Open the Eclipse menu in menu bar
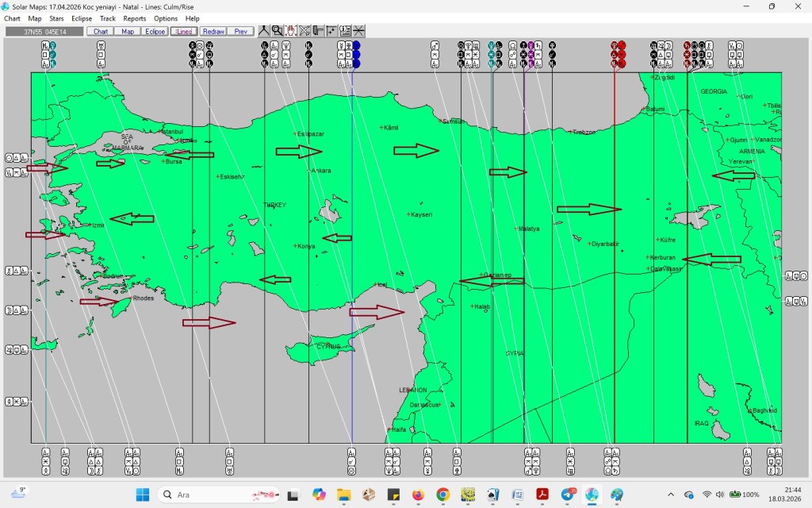The height and width of the screenshot is (508, 812). [81, 18]
